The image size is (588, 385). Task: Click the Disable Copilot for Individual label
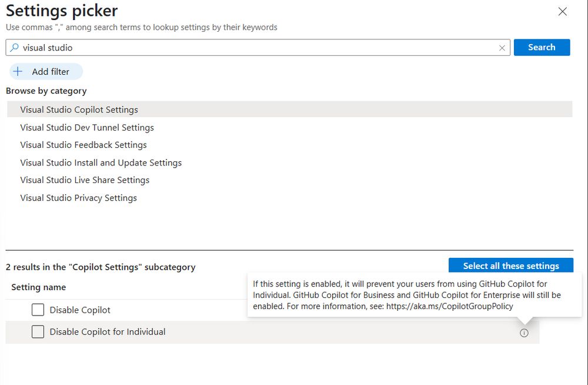(108, 332)
